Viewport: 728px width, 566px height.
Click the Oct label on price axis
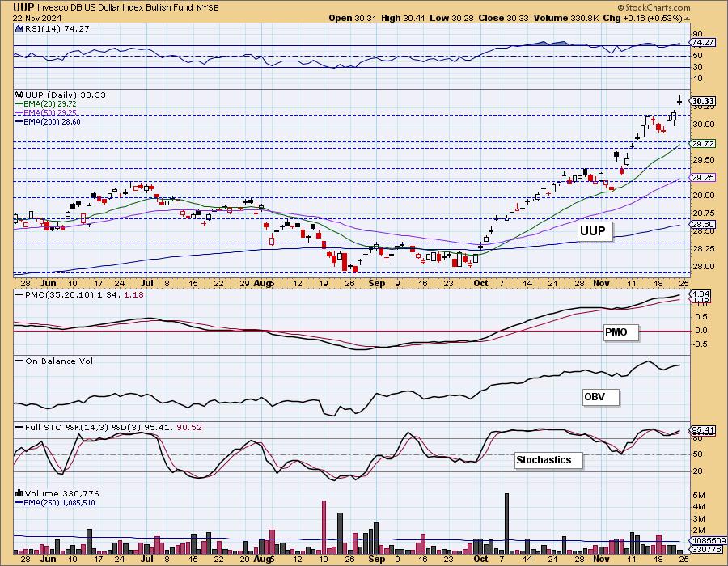click(x=480, y=284)
